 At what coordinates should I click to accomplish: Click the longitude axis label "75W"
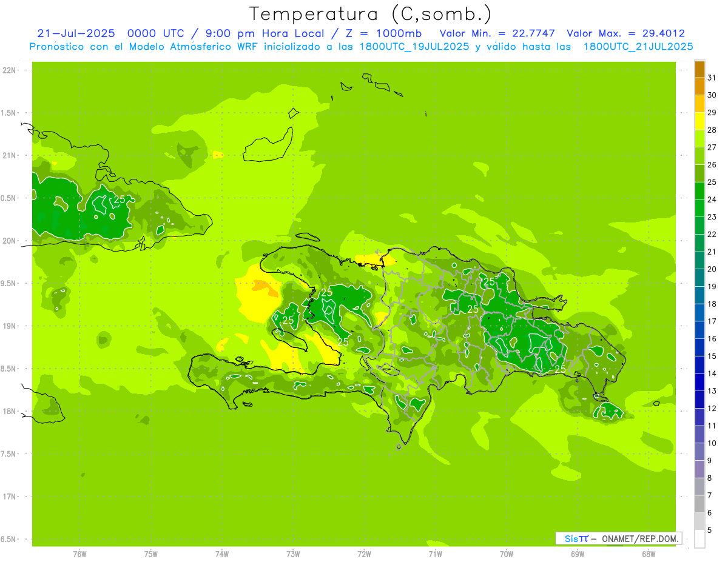(x=151, y=554)
